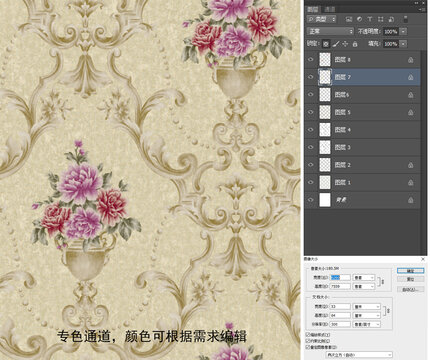Toggle the resample image checkbox
This screenshot has height=360, width=430.
308,347
